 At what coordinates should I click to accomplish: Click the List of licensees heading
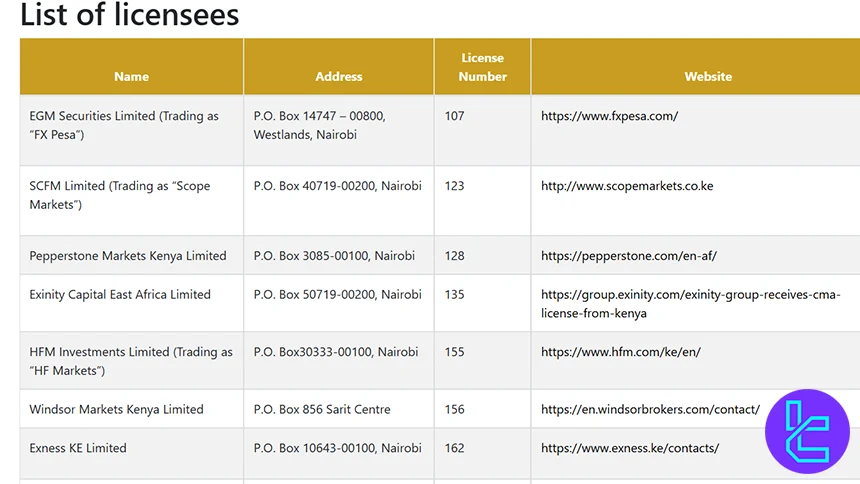click(130, 15)
